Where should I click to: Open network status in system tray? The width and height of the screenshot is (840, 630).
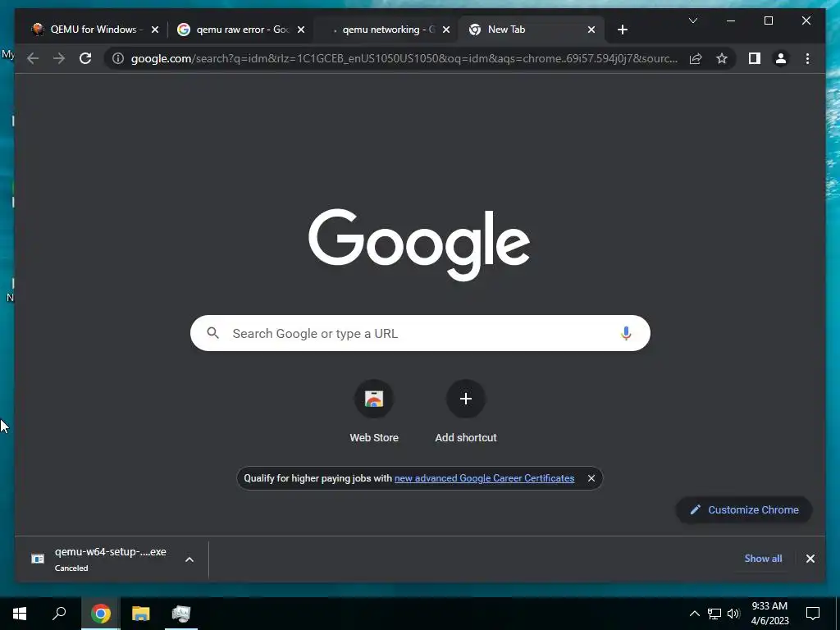tap(714, 614)
